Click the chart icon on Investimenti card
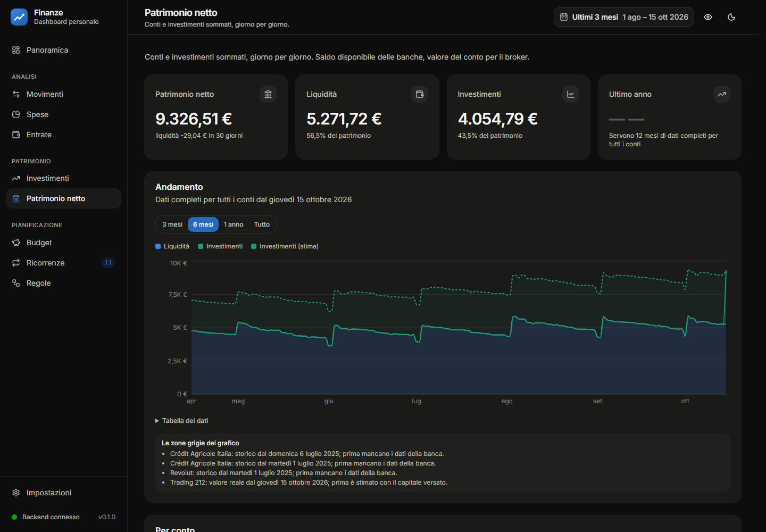This screenshot has height=532, width=766. point(571,94)
